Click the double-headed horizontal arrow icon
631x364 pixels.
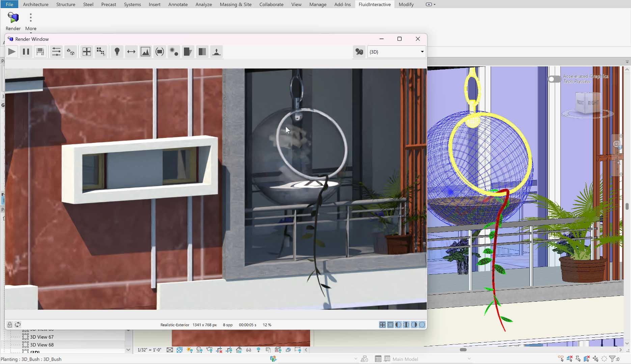[x=131, y=52]
